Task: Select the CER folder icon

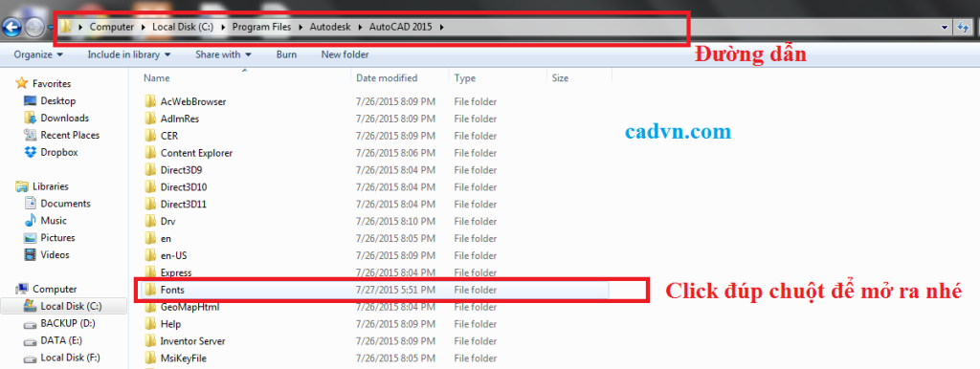Action: tap(150, 136)
